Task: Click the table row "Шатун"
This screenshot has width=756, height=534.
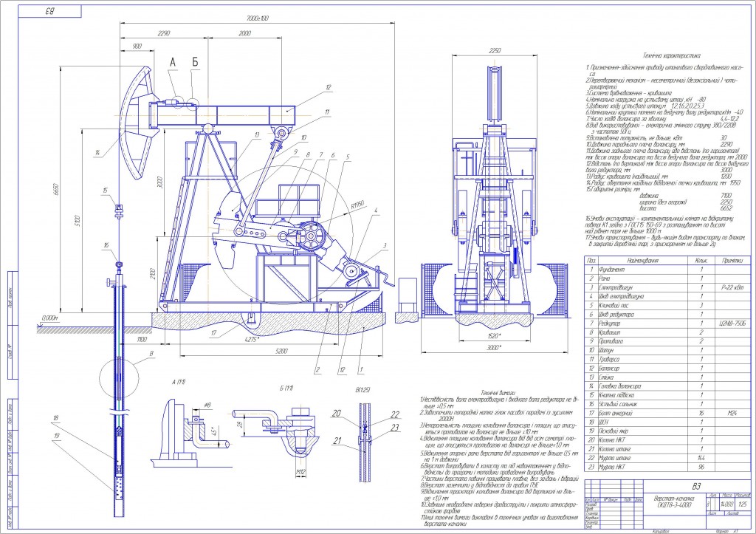Action: pos(667,350)
